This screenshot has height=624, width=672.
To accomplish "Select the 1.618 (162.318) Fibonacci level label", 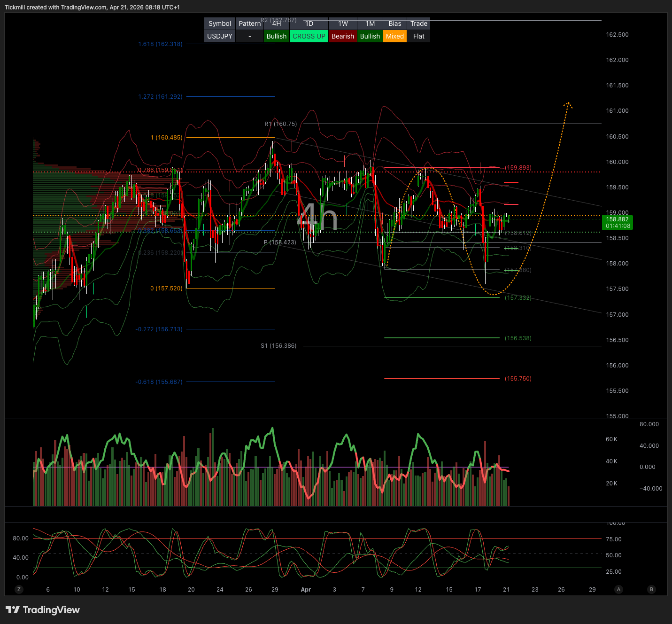I will (160, 44).
